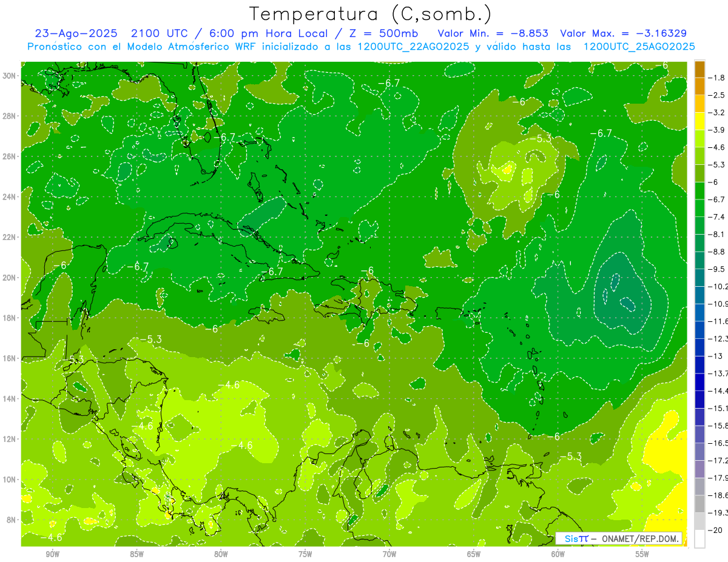Click the '80W' longitude axis label
This screenshot has width=728, height=562.
click(x=221, y=554)
